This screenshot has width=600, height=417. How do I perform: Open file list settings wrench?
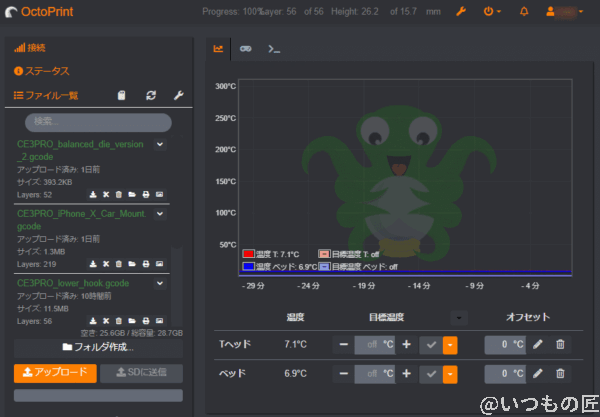[x=179, y=96]
